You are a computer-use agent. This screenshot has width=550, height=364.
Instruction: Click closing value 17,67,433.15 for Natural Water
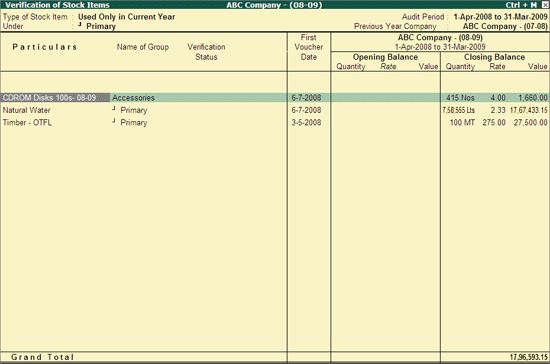(529, 110)
